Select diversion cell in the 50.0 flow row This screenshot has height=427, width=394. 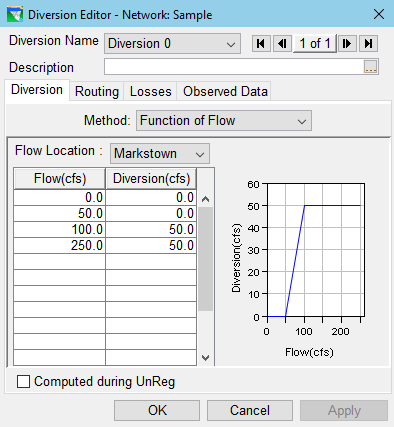(151, 213)
